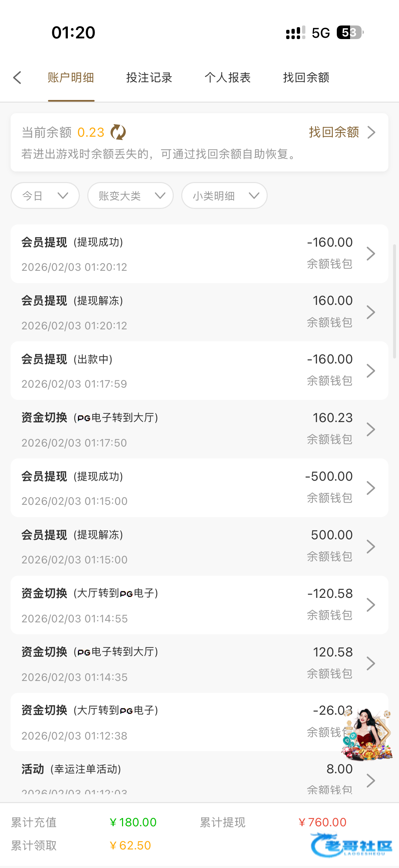Open the 120.58 PG电子转到大厅 record
Image resolution: width=399 pixels, height=868 pixels.
(199, 664)
